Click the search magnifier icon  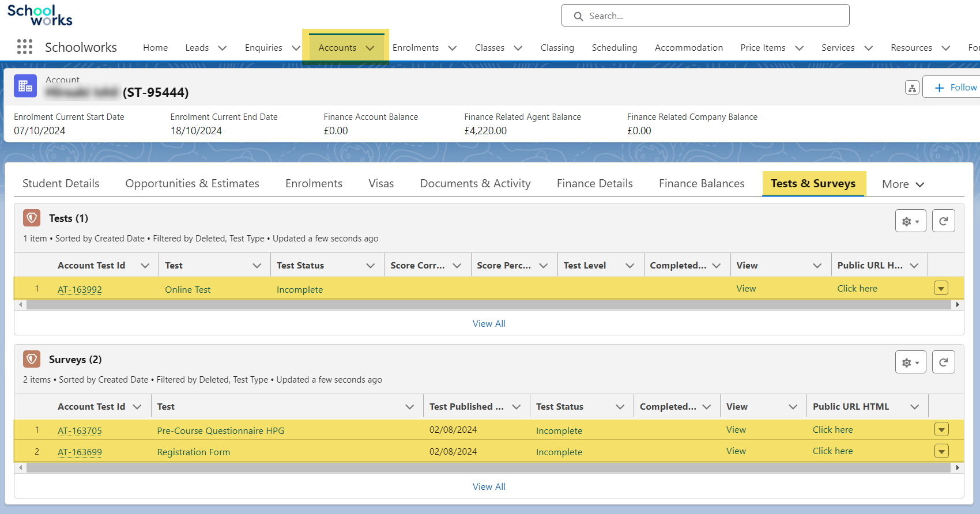[x=578, y=16]
